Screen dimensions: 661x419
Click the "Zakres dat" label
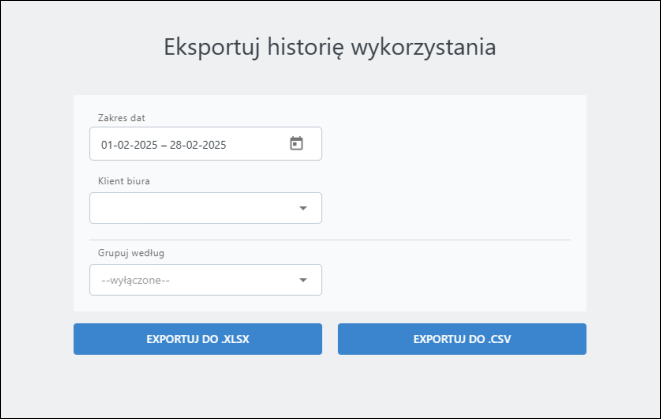coord(122,118)
